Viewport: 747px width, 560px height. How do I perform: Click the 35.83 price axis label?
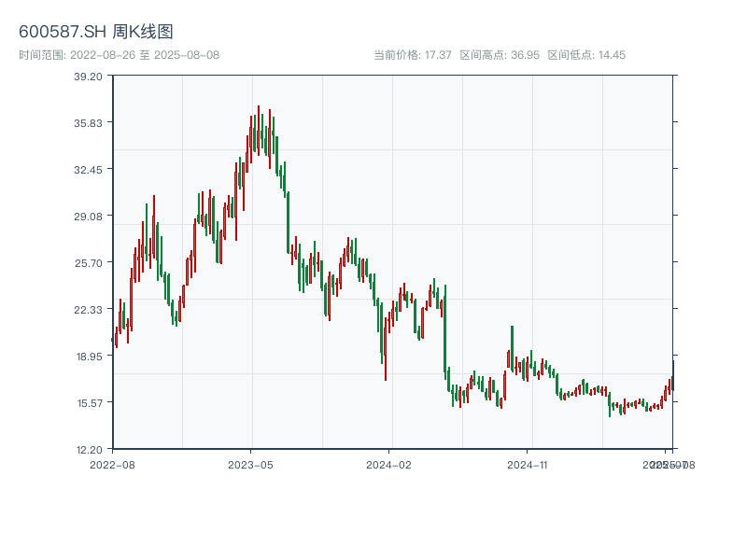click(88, 123)
